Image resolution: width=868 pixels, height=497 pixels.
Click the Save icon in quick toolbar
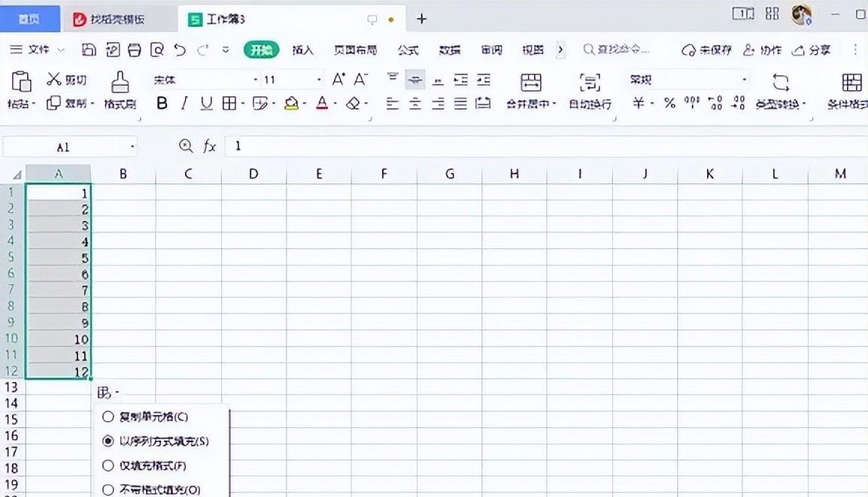click(89, 50)
